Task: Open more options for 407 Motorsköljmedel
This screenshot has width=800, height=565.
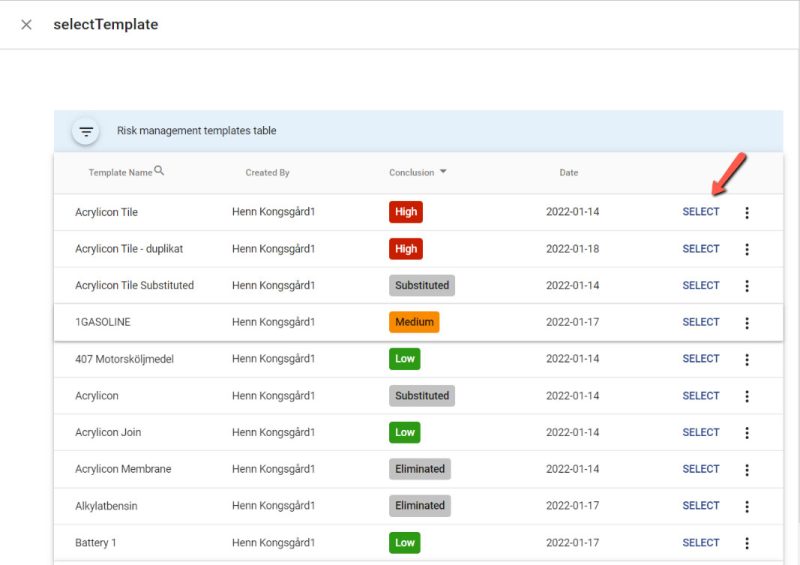Action: click(x=747, y=359)
